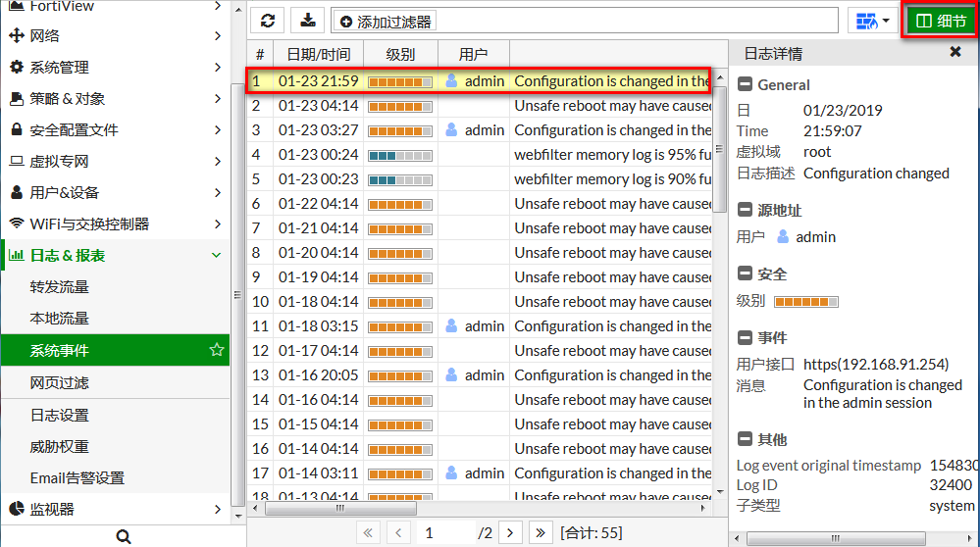Image resolution: width=980 pixels, height=547 pixels.
Task: Click the refresh log list icon
Action: [x=267, y=21]
